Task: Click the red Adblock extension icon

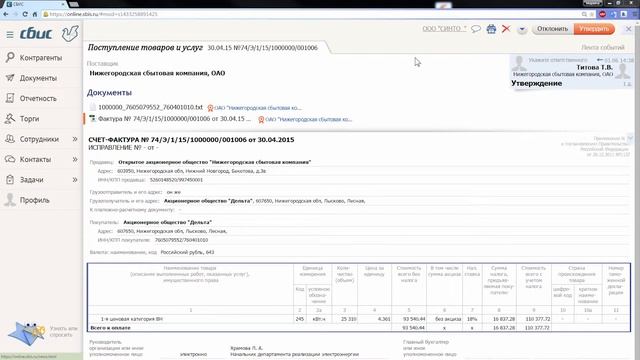Action: 602,14
